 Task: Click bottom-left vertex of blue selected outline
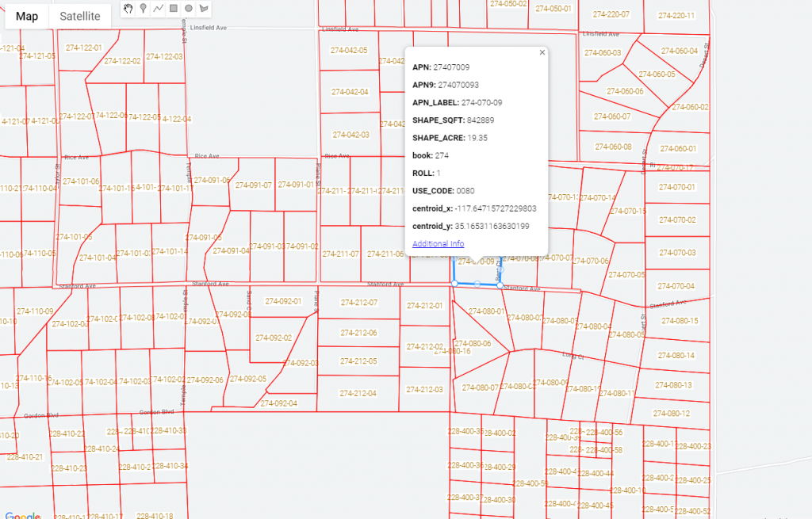[454, 283]
